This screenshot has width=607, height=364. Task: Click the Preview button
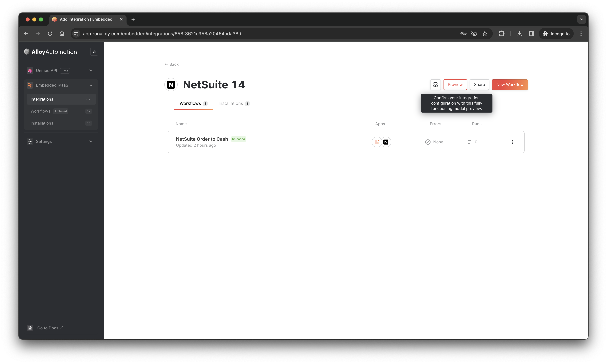pyautogui.click(x=455, y=85)
